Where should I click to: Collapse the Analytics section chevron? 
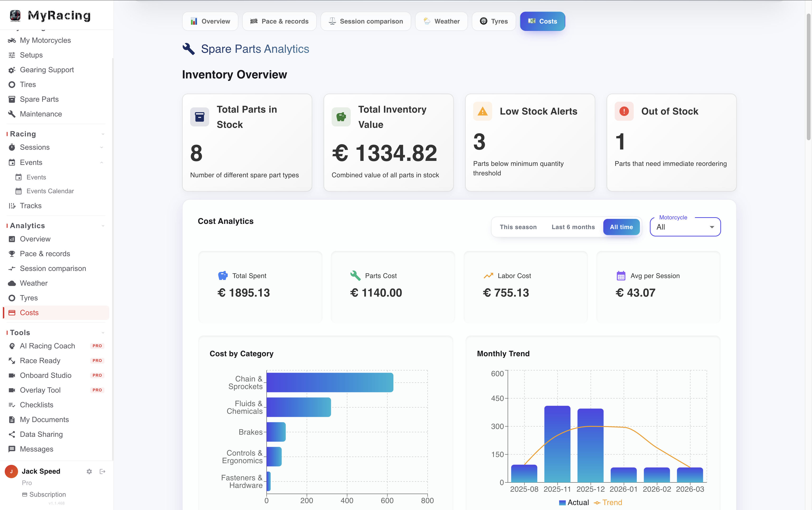pos(103,226)
